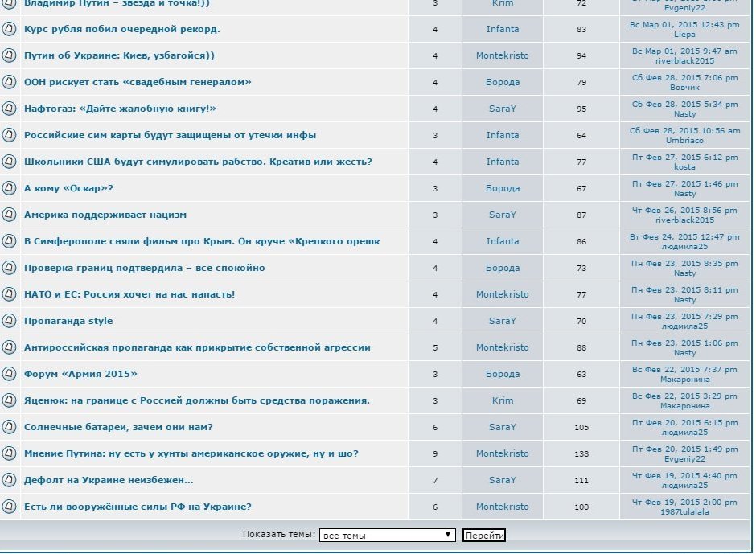
Task: Click topic icon beside «Российские сим карты будут защищены»
Action: 9,135
